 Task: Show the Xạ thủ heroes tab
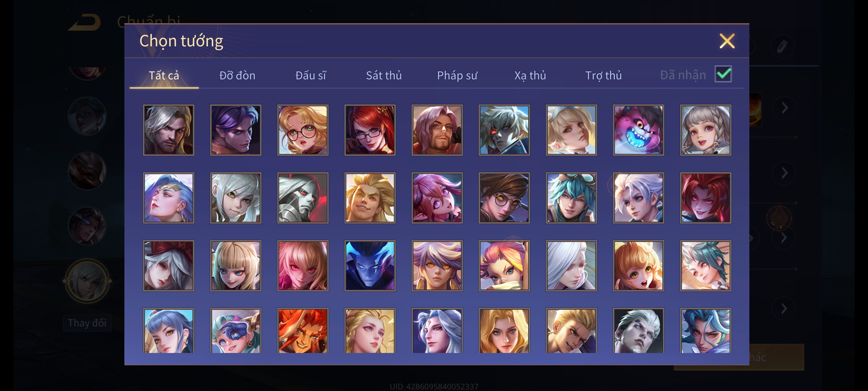pos(530,75)
